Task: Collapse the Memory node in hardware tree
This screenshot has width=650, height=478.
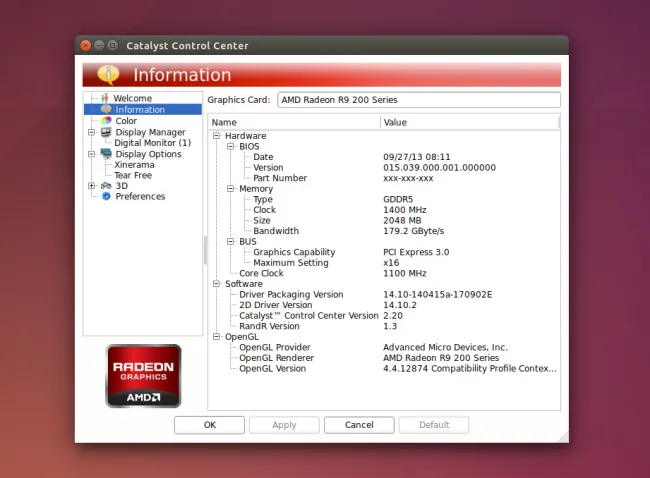Action: click(x=230, y=189)
